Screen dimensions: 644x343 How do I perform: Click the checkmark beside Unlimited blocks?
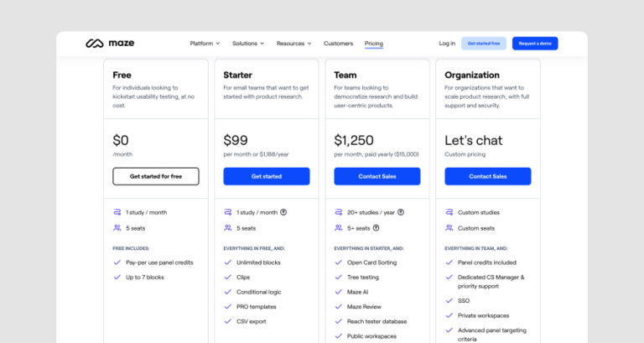point(228,262)
